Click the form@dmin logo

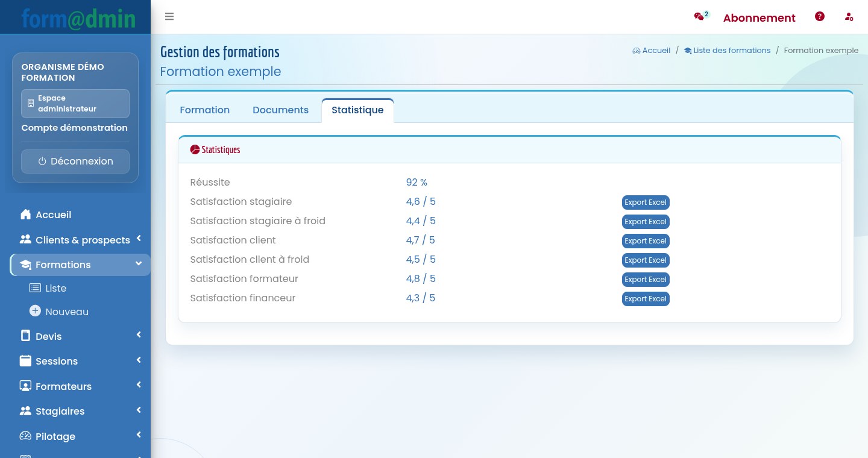click(x=78, y=19)
